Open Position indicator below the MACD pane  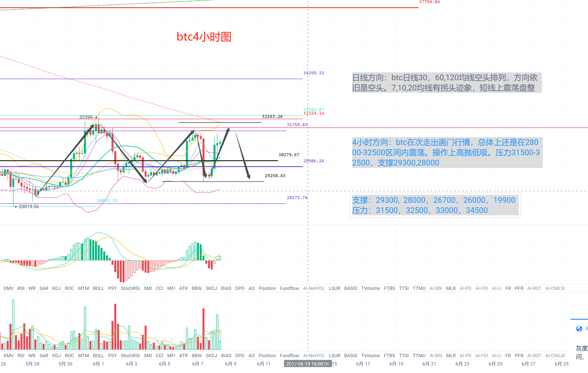click(x=267, y=288)
